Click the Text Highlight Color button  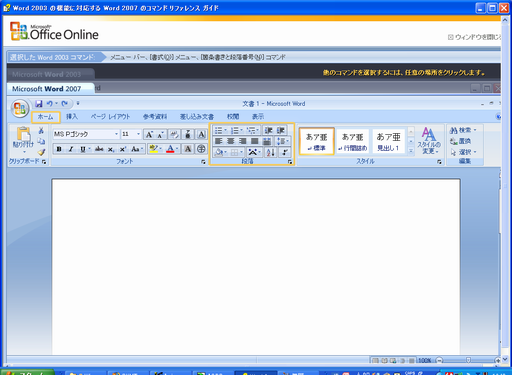(153, 149)
